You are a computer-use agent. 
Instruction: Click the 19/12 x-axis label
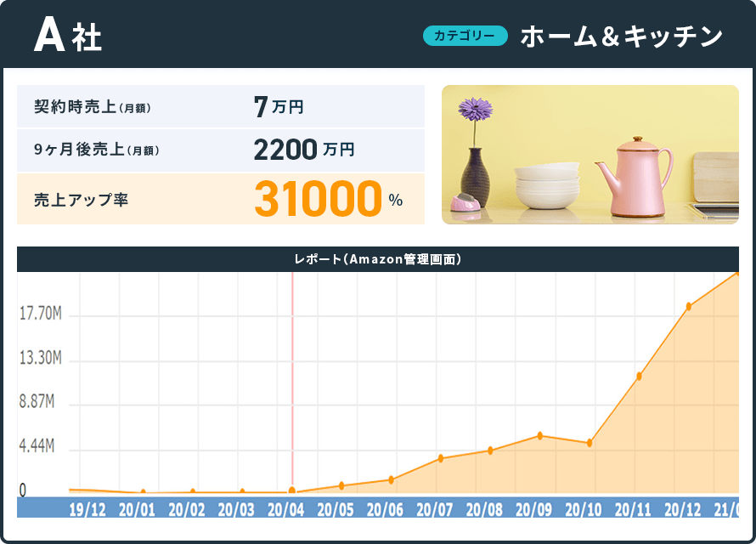pos(87,509)
